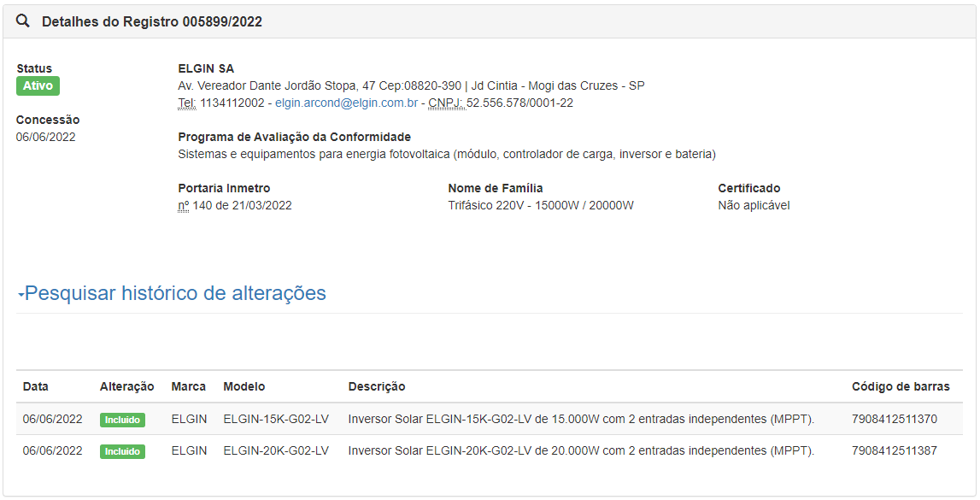The image size is (980, 500).
Task: Expand Pesquisar histórico de alterações
Action: (172, 293)
